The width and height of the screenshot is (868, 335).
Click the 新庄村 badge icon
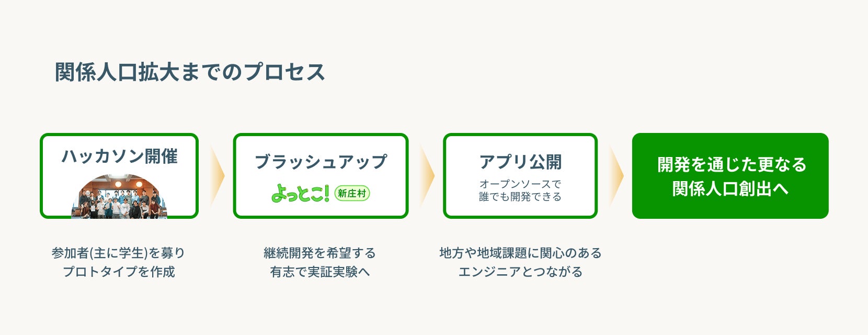(x=352, y=193)
